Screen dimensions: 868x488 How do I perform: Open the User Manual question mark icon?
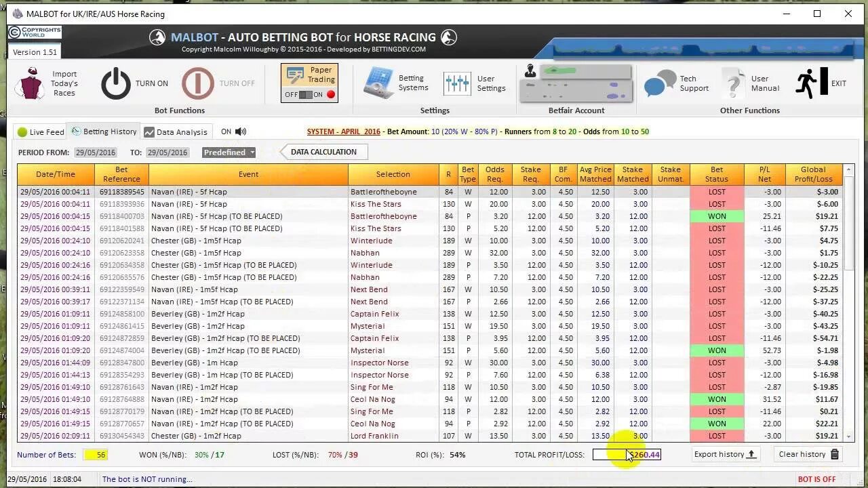click(x=733, y=83)
